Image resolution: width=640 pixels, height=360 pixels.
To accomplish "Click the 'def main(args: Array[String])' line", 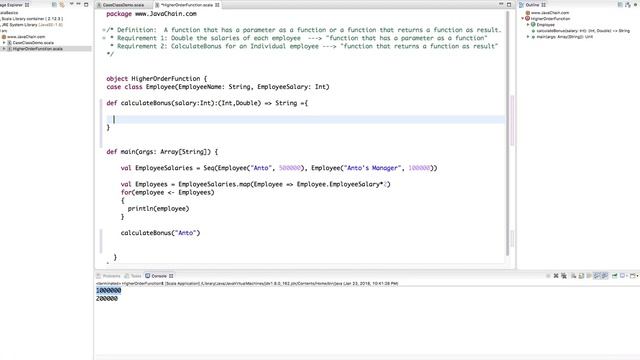I will pos(162,152).
